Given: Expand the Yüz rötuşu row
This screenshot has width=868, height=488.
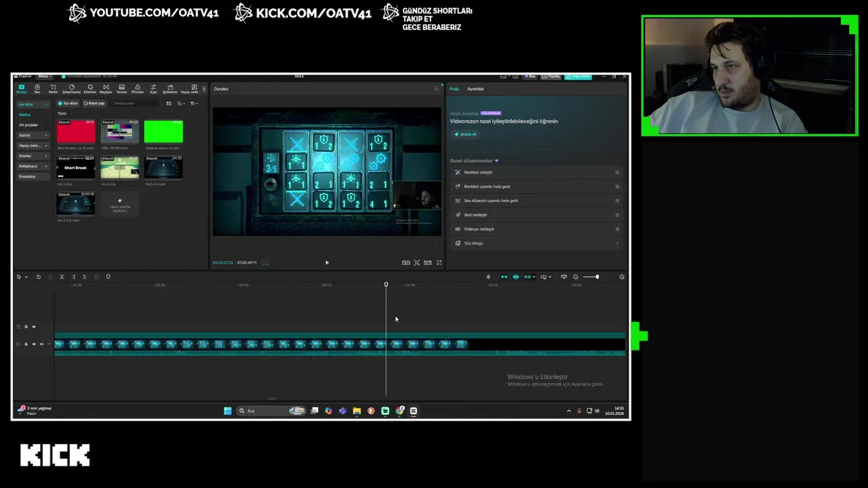Looking at the screenshot, I should (x=536, y=243).
